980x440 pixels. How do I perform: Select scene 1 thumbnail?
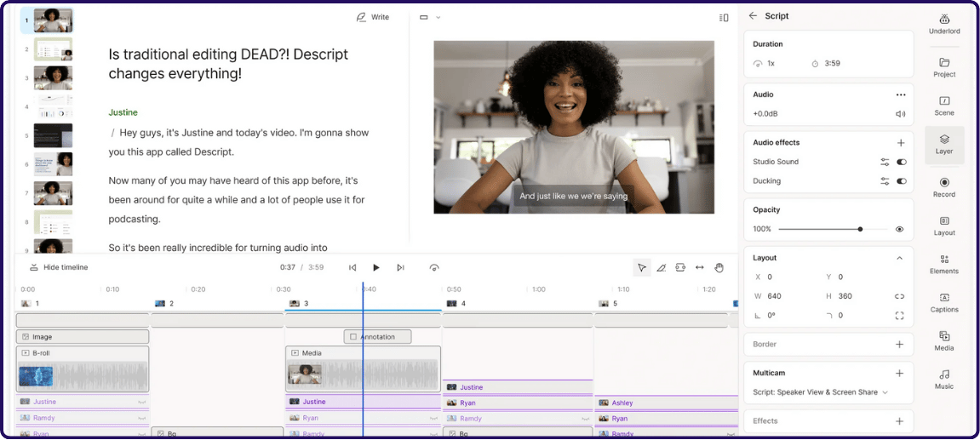pyautogui.click(x=53, y=20)
